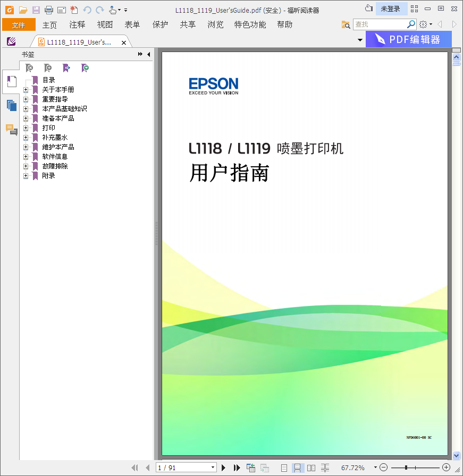This screenshot has height=476, width=463.
Task: Open the 视图 ribbon tab
Action: [x=105, y=24]
